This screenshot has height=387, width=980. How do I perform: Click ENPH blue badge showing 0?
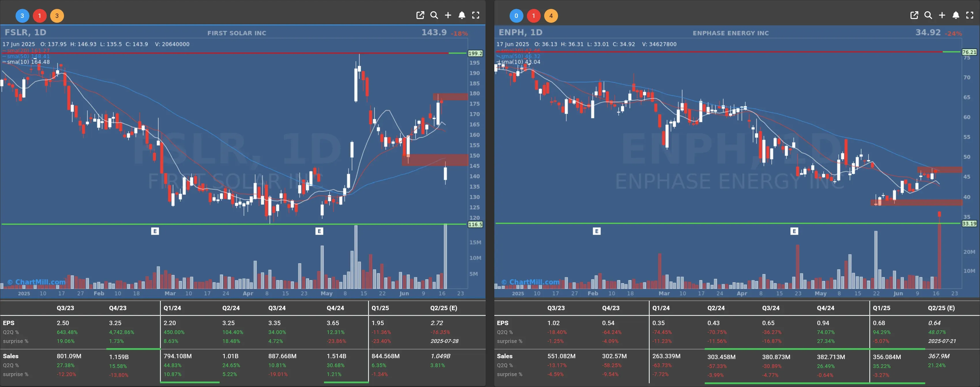516,16
